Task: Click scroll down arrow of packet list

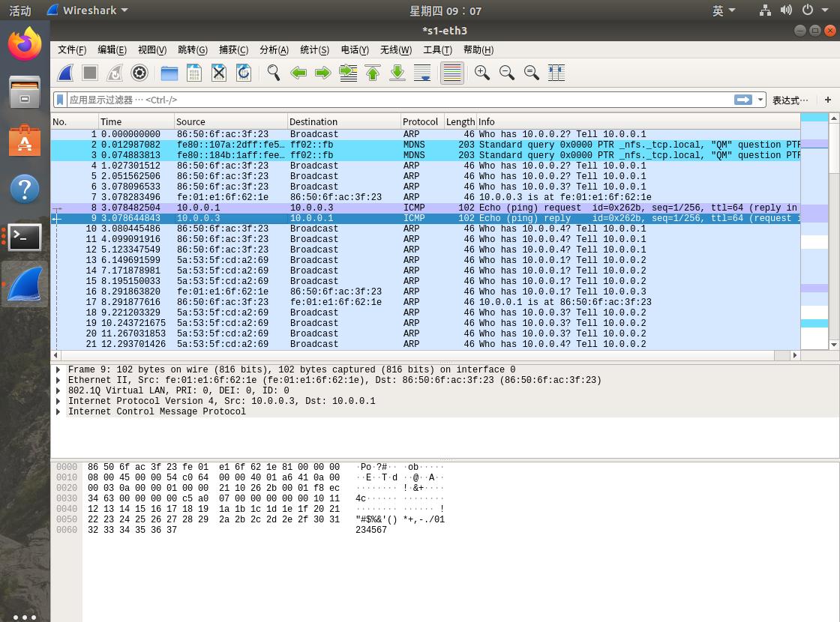Action: point(833,345)
